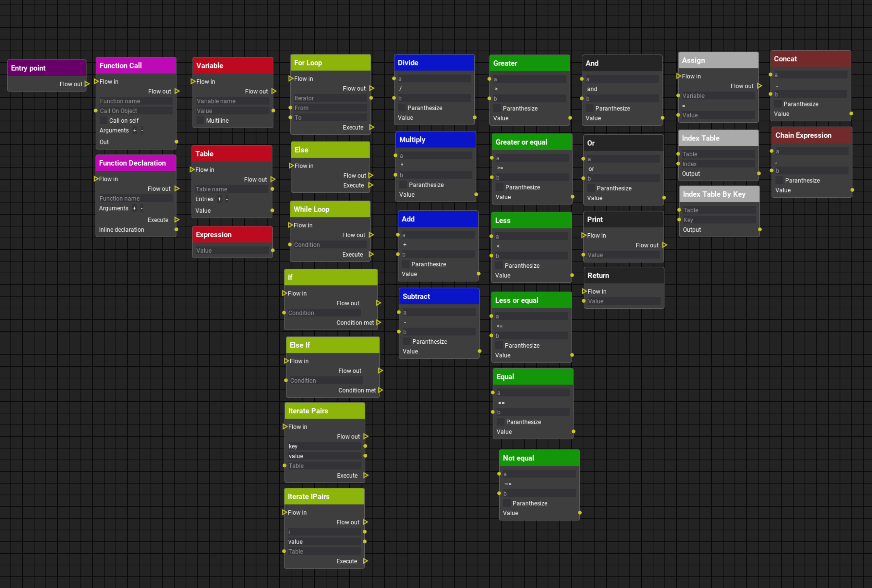The width and height of the screenshot is (872, 588).
Task: Click the Value output port on Concat node
Action: [x=851, y=114]
